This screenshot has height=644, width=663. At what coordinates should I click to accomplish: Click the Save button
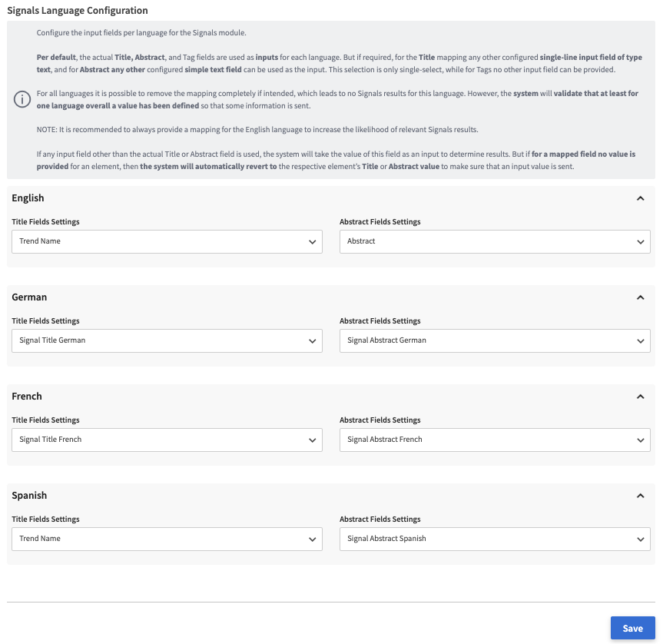pos(632,628)
